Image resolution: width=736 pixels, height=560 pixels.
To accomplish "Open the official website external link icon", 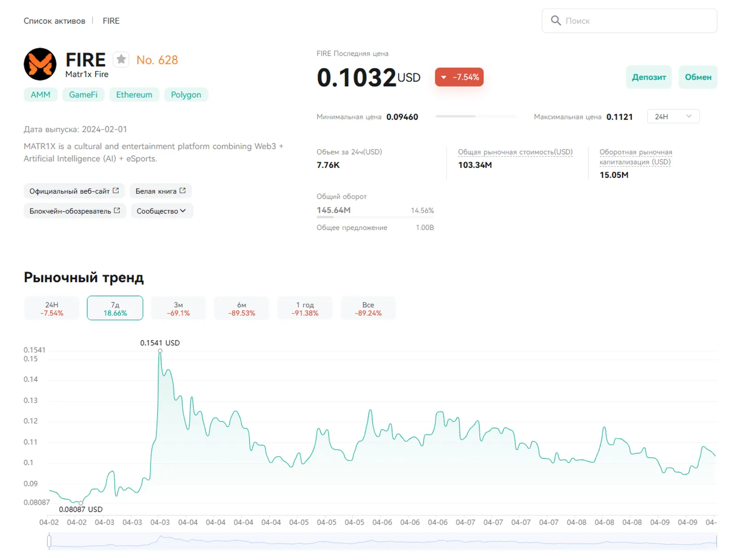I will coord(116,191).
